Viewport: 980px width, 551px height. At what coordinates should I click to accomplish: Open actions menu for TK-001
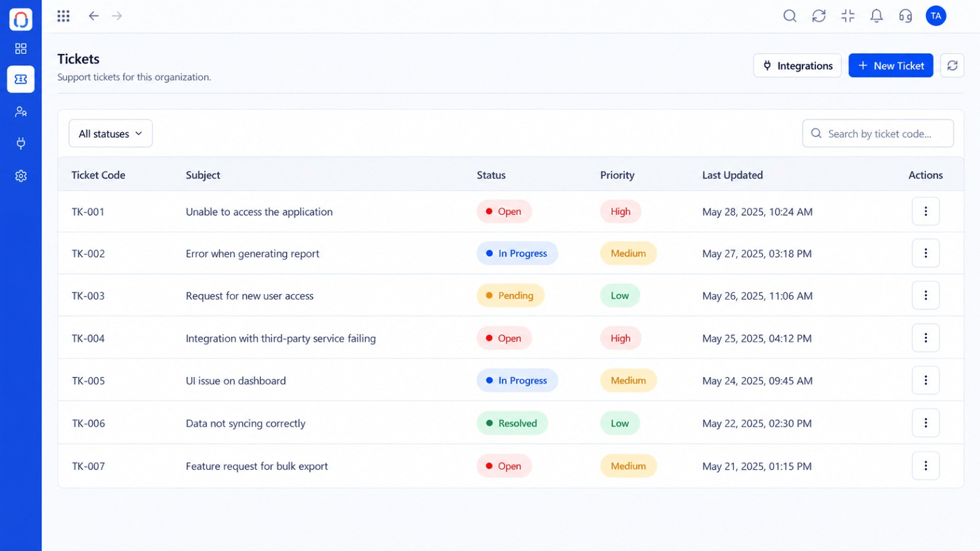coord(925,211)
